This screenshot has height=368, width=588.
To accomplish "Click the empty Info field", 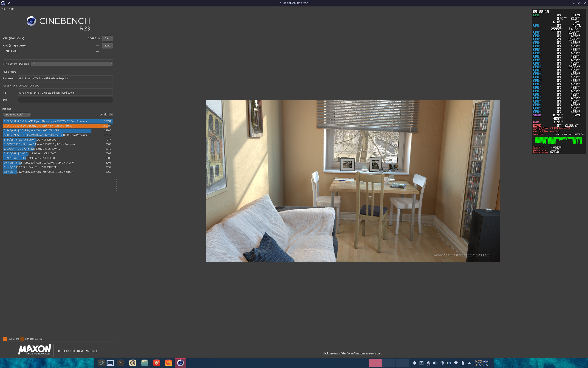I will (x=65, y=100).
